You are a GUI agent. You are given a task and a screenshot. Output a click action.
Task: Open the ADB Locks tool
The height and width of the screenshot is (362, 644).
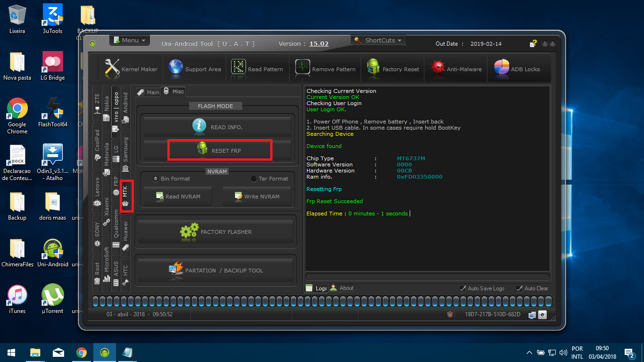point(517,69)
